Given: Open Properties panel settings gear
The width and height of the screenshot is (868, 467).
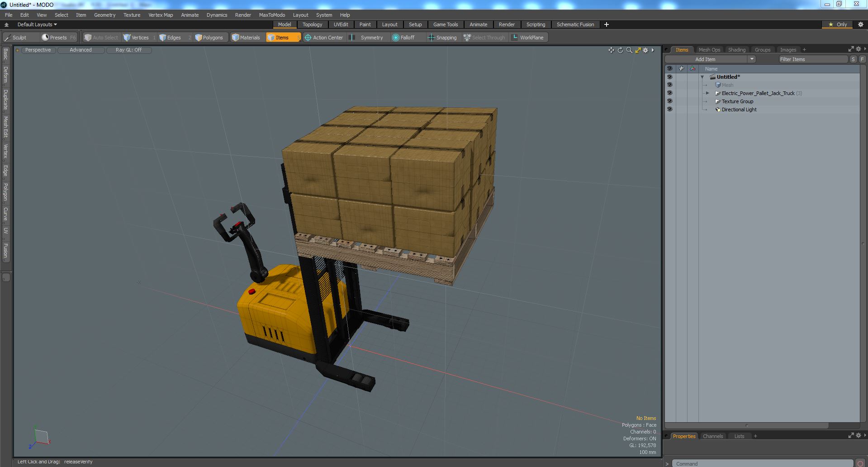Looking at the screenshot, I should [859, 436].
